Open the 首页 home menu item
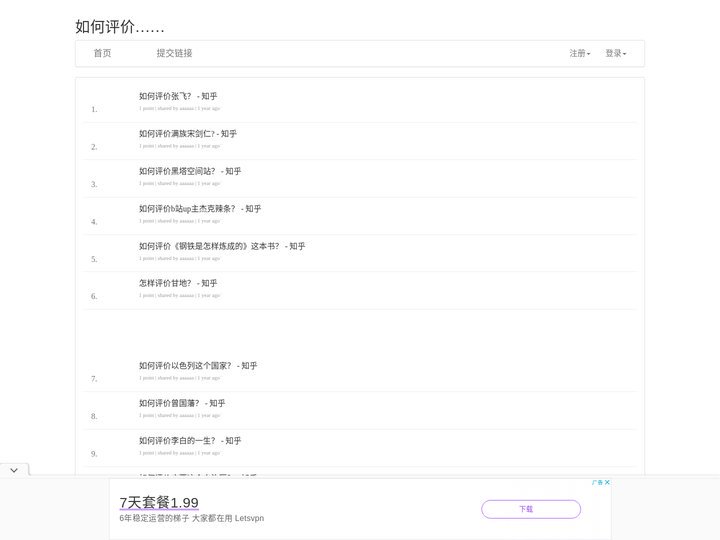The image size is (720, 540). coord(102,53)
